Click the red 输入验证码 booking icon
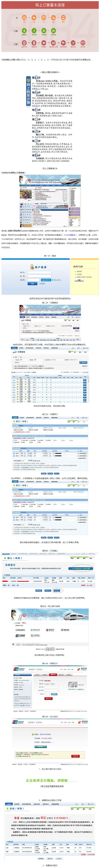The height and width of the screenshot is (868, 100). tap(63, 43)
